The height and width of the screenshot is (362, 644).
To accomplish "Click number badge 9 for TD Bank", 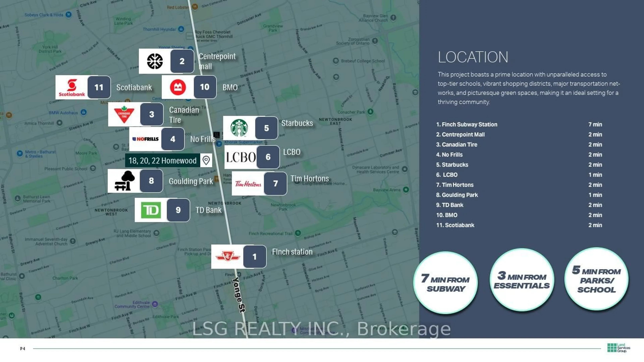I will [x=178, y=210].
